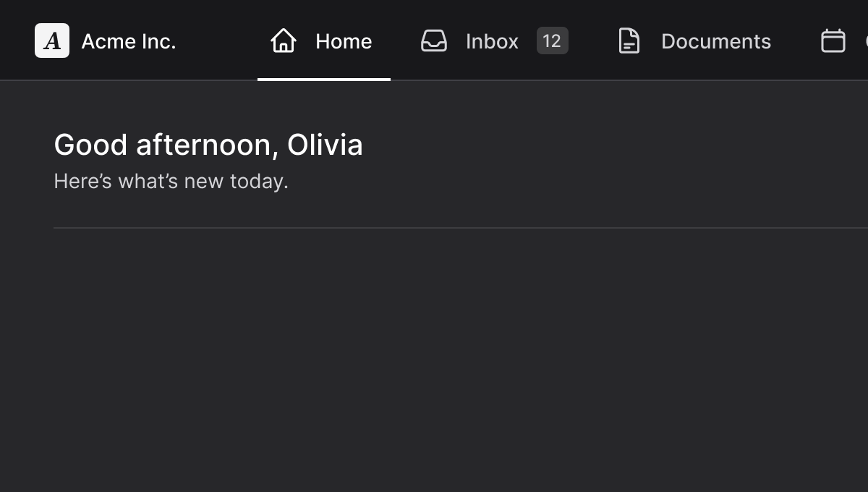Image resolution: width=868 pixels, height=492 pixels.
Task: Click the "Here's what's new today." subtitle
Action: pyautogui.click(x=171, y=181)
